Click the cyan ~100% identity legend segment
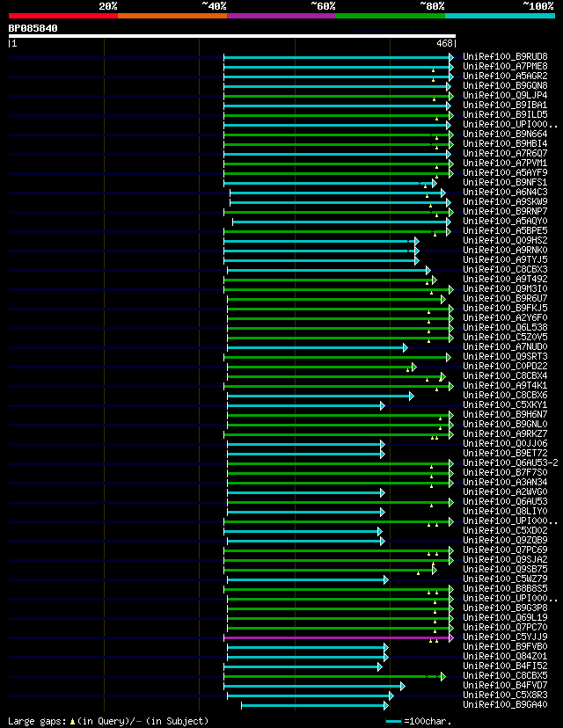The width and height of the screenshot is (563, 728). [x=500, y=16]
